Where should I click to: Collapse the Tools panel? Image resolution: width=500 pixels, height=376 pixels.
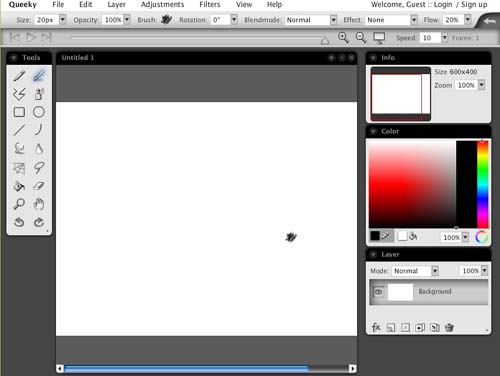(14, 58)
